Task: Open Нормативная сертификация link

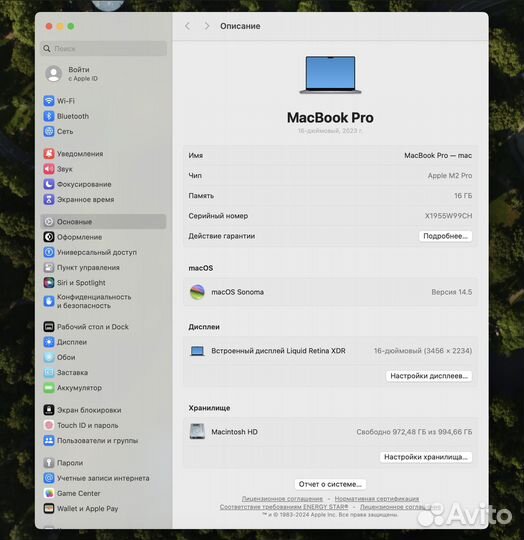Action: (377, 499)
